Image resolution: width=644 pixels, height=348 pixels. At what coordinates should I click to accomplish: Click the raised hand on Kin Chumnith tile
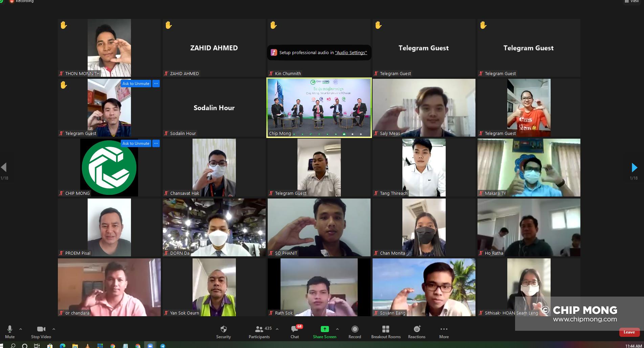(x=273, y=25)
